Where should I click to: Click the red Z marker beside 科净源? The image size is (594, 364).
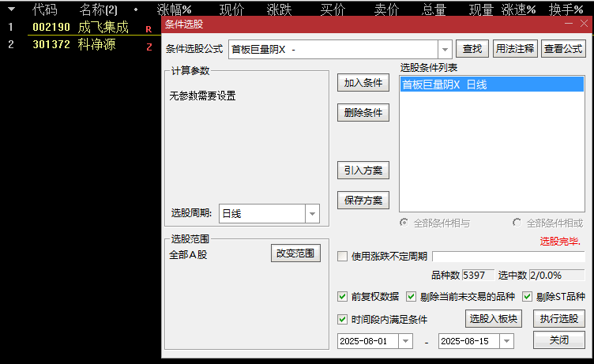[148, 47]
